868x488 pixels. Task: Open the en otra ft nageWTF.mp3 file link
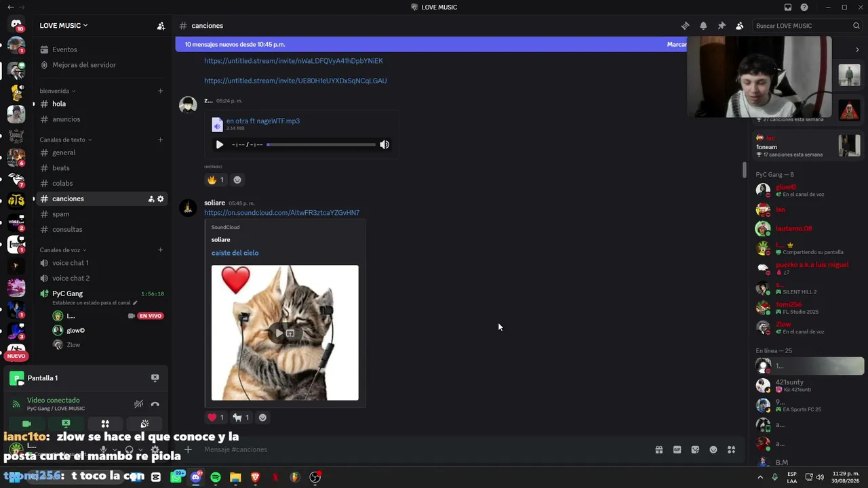coord(263,121)
